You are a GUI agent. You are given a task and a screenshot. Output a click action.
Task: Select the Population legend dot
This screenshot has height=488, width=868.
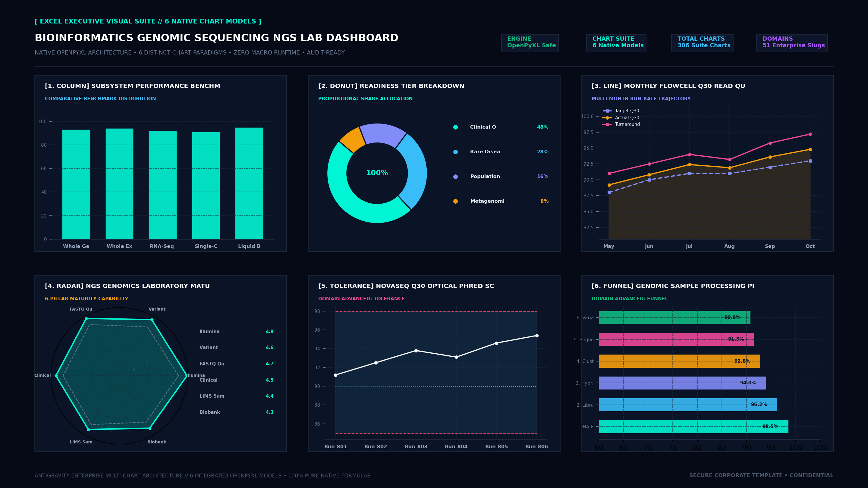(456, 177)
